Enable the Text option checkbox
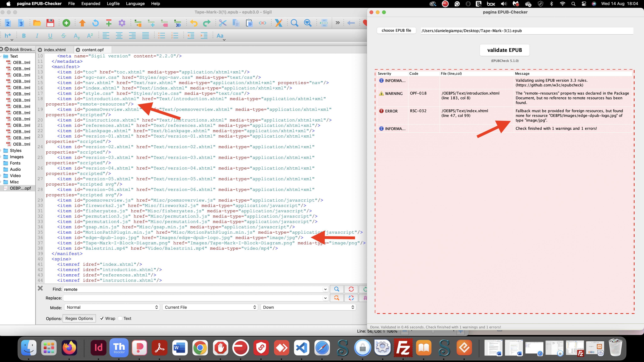Viewport: 644px width, 362px height. pyautogui.click(x=120, y=318)
